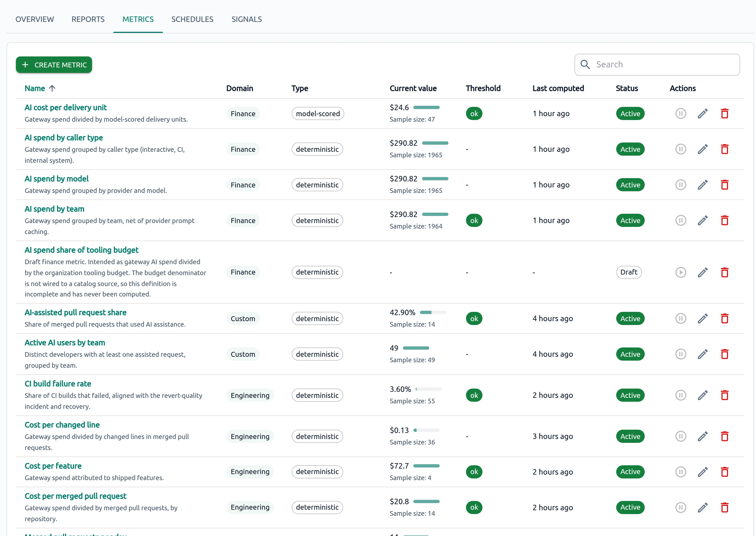756x536 pixels.
Task: Sort by the Name column header
Action: pyautogui.click(x=40, y=89)
